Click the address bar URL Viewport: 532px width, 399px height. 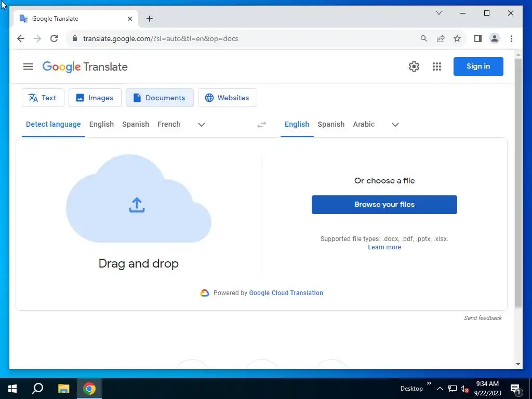(161, 38)
